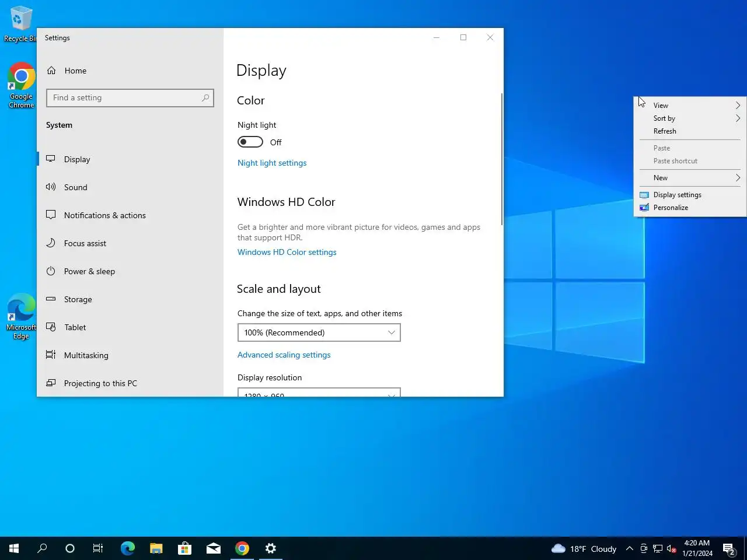Open Advanced scaling settings link
The width and height of the screenshot is (747, 560).
(x=284, y=355)
